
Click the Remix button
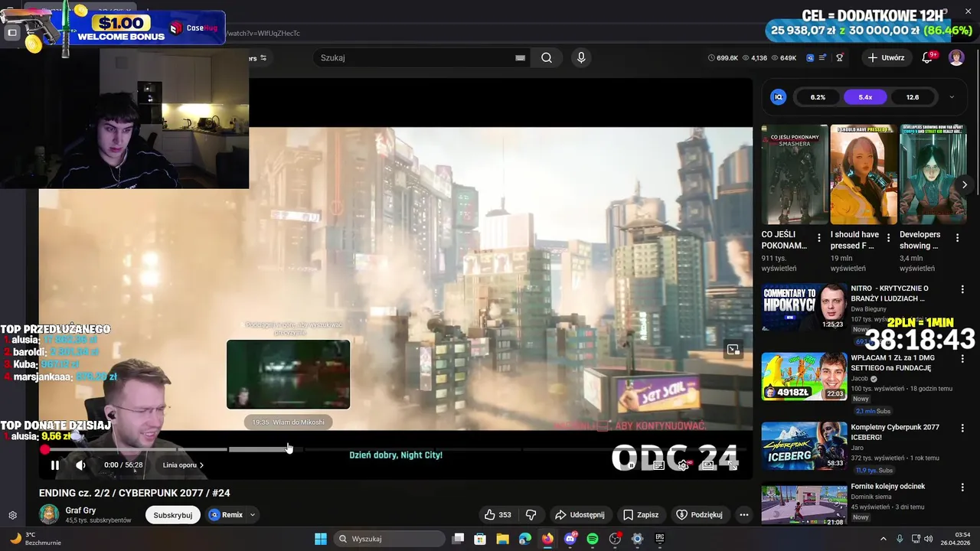pos(226,515)
